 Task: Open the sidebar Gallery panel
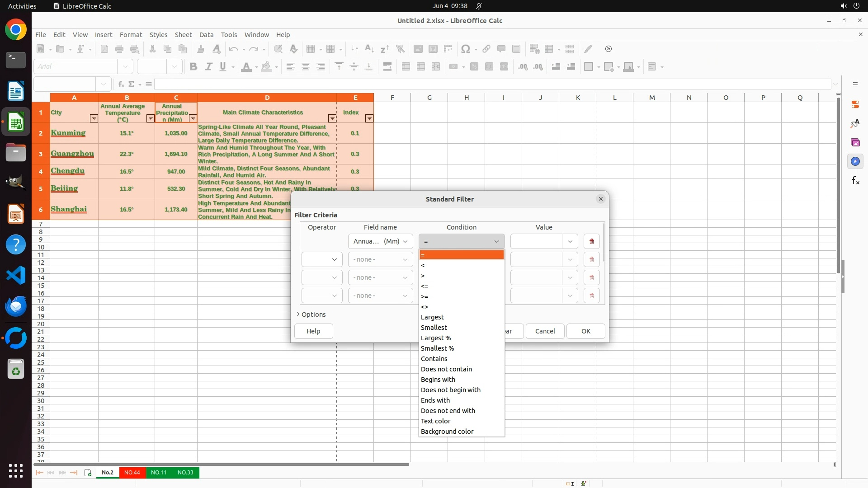855,142
